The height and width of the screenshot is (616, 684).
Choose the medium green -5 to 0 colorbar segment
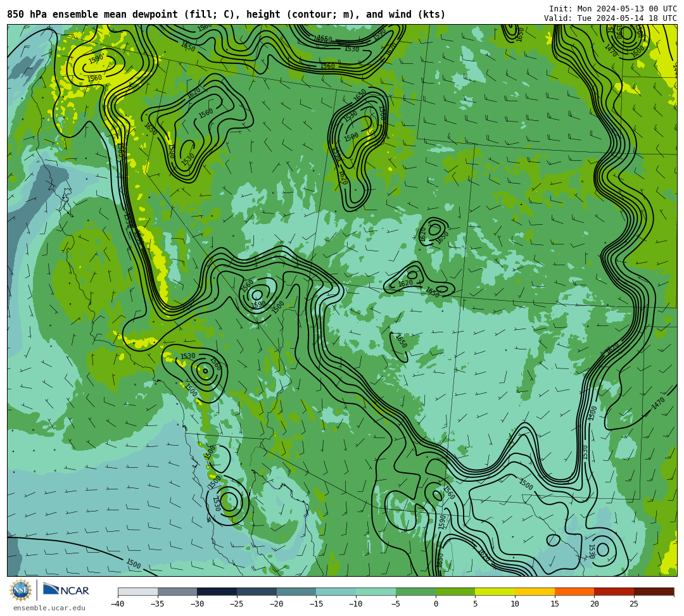pos(415,591)
